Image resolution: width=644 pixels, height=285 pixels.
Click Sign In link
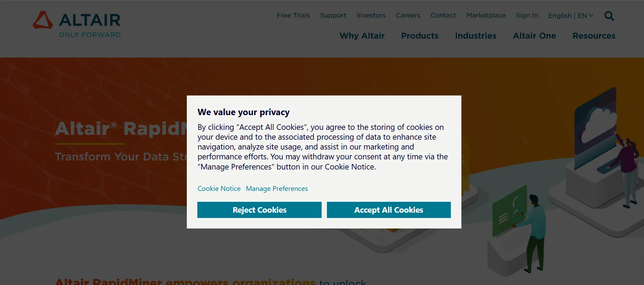pos(527,15)
